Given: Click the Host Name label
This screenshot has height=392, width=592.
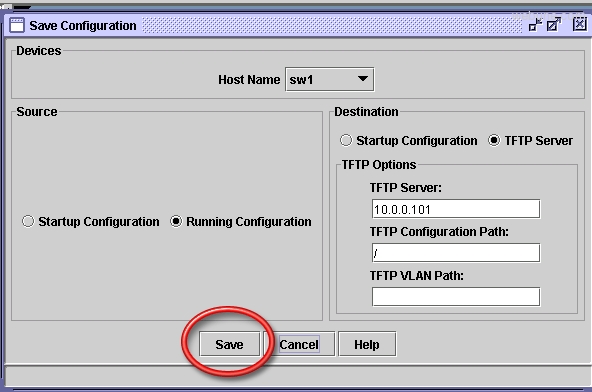Looking at the screenshot, I should coord(249,80).
